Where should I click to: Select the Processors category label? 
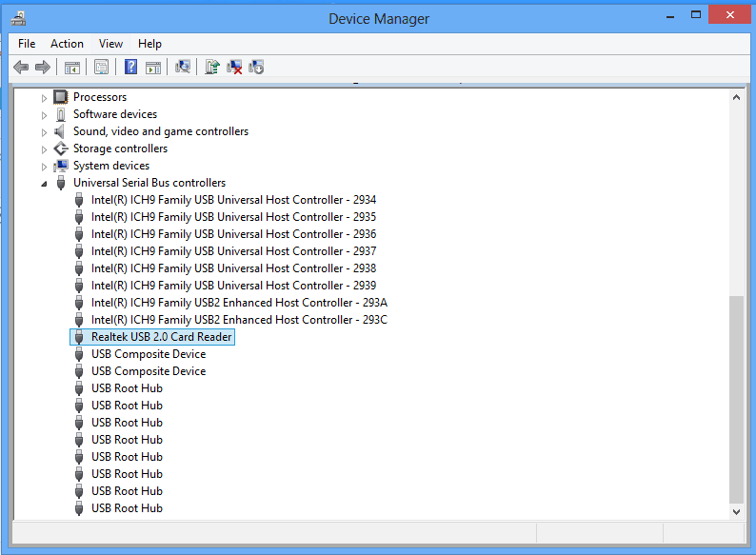(100, 97)
